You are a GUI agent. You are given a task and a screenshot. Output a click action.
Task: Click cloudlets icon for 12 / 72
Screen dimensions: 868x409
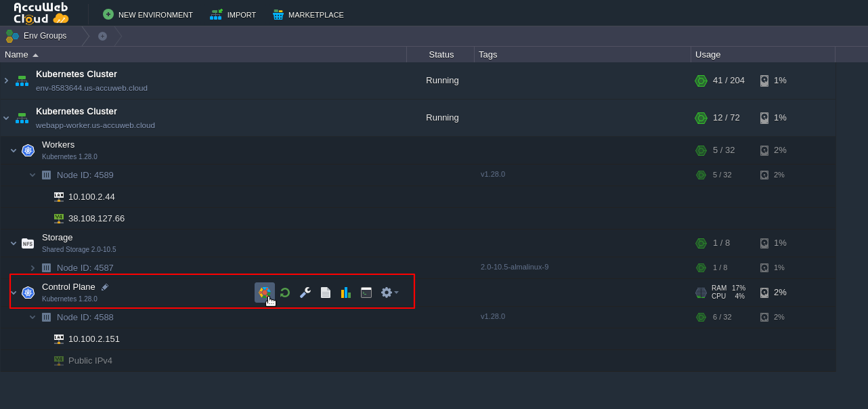701,118
